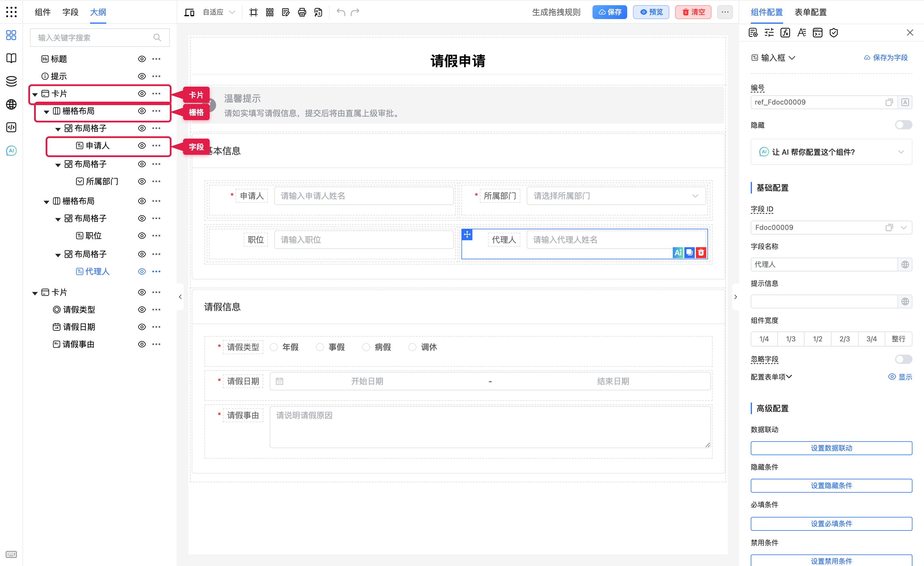Click the keyboard shortcuts icon

pos(11,554)
